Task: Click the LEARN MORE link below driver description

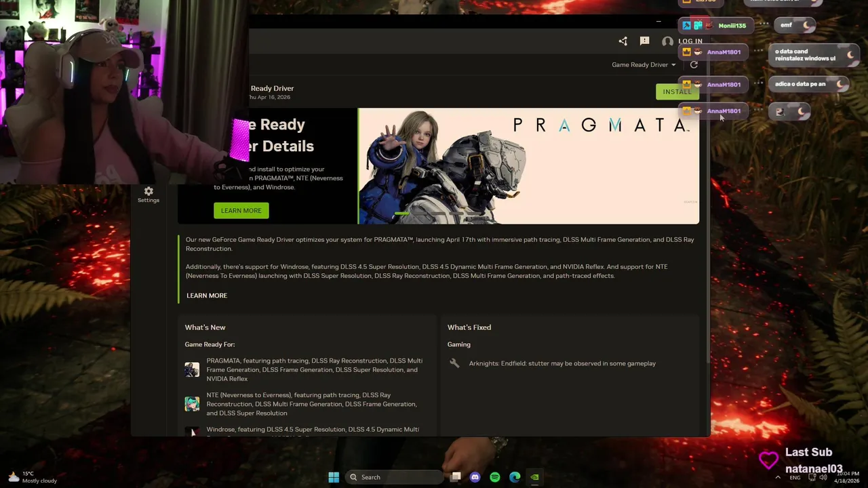Action: pos(207,296)
